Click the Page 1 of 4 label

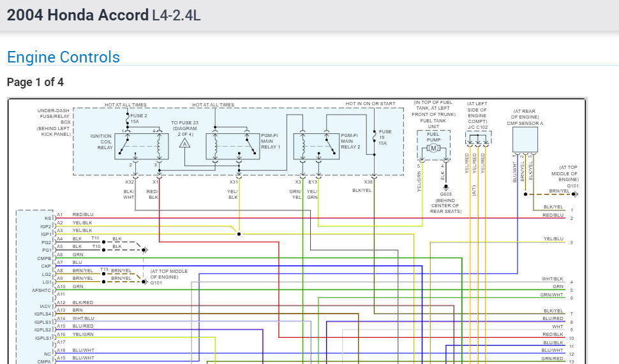coord(35,82)
